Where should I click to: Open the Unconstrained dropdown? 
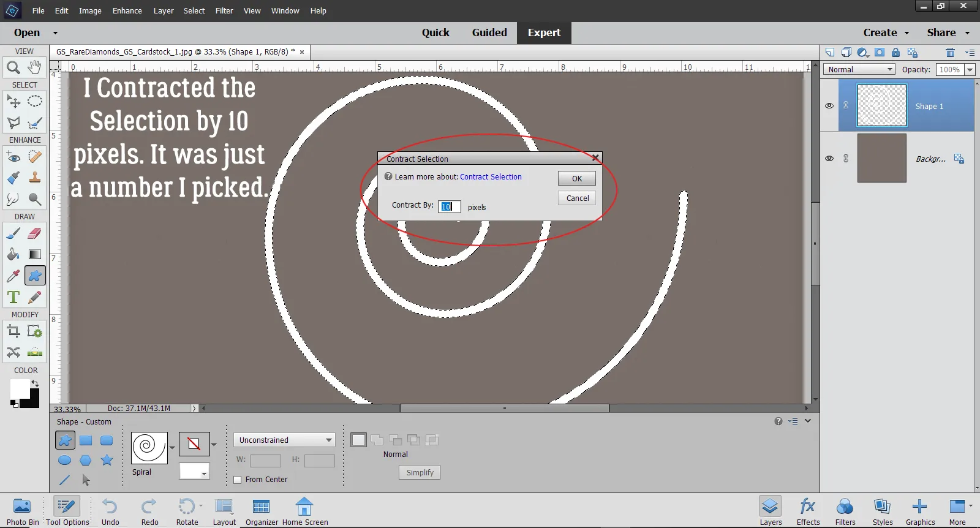285,440
